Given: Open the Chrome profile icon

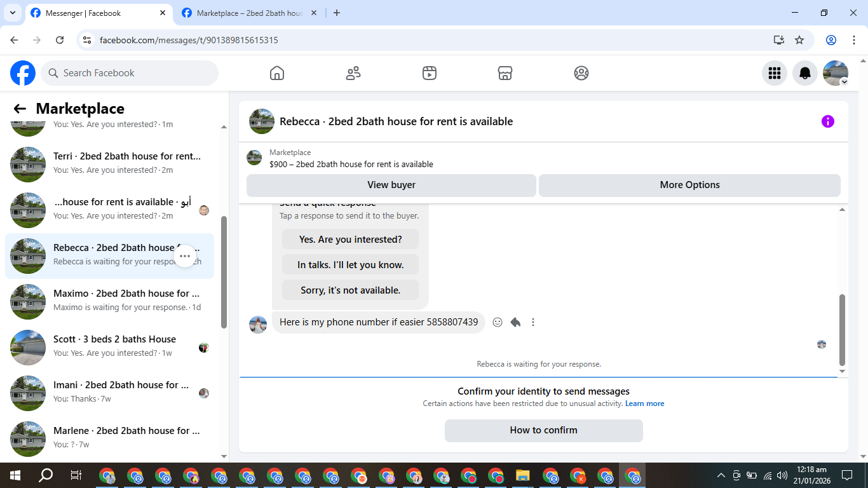Looking at the screenshot, I should 831,40.
